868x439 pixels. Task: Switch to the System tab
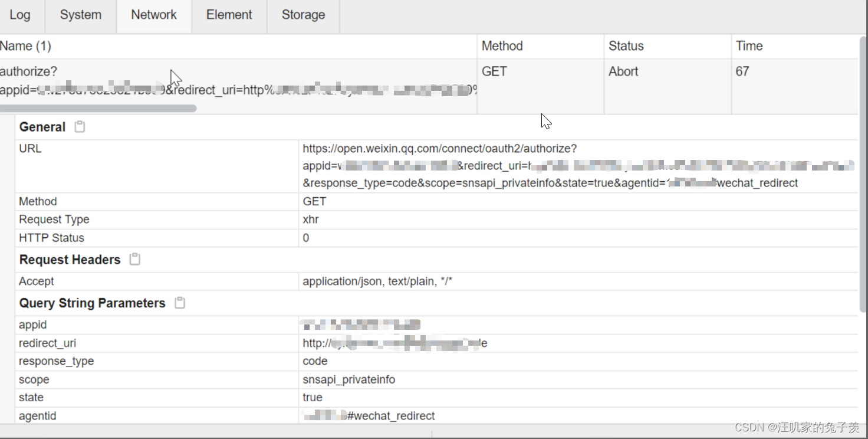[x=81, y=15]
